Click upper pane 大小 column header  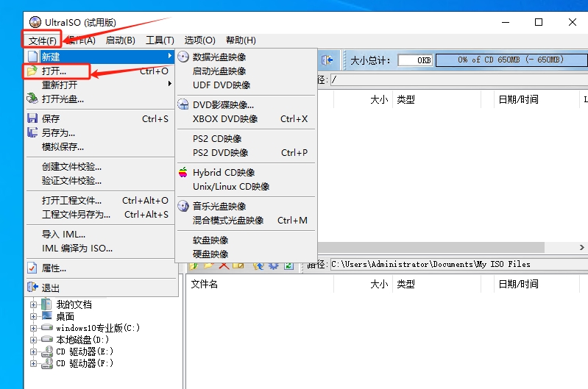(363, 99)
